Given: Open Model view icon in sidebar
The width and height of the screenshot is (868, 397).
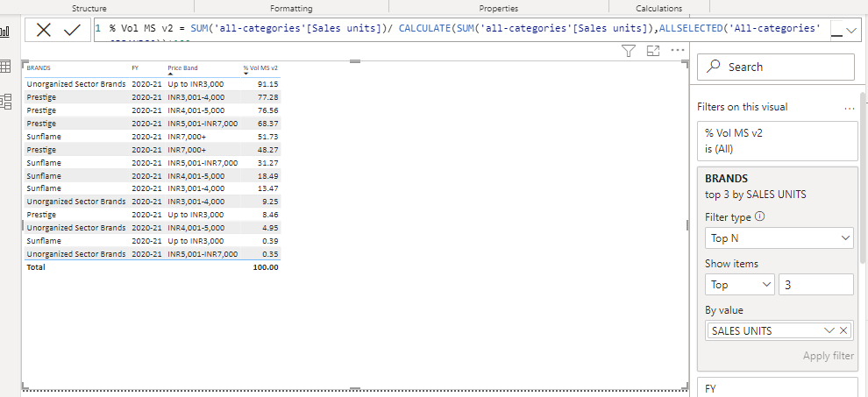Looking at the screenshot, I should (x=5, y=102).
